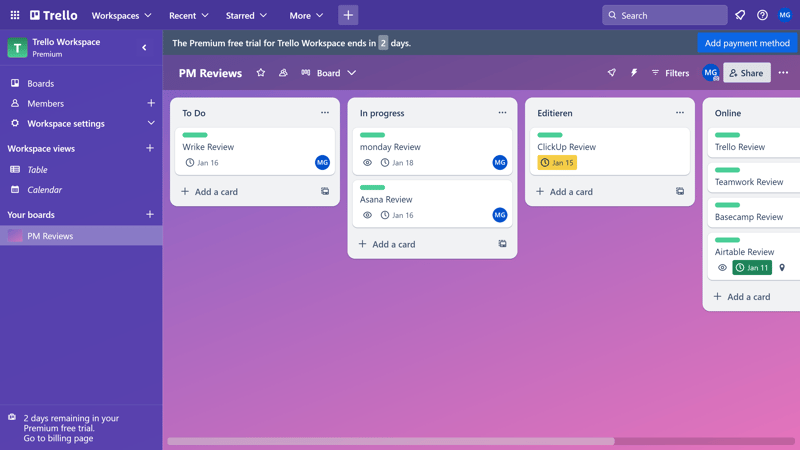Open the Starred dropdown
The height and width of the screenshot is (450, 800).
246,15
